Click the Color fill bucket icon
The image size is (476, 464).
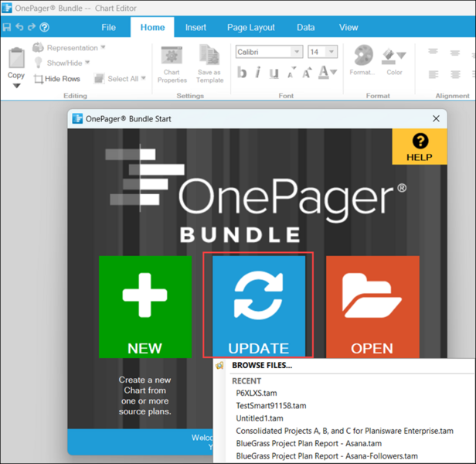[x=388, y=57]
